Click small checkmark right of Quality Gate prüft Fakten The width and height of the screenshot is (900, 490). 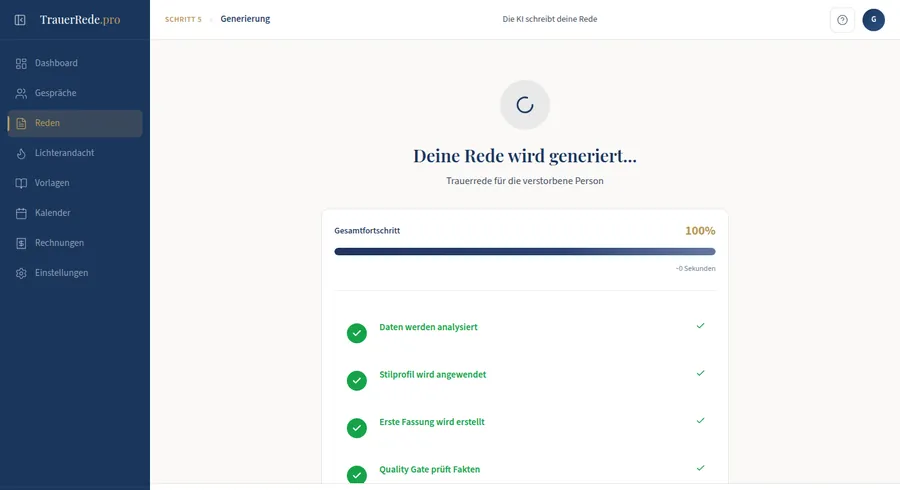tap(700, 468)
